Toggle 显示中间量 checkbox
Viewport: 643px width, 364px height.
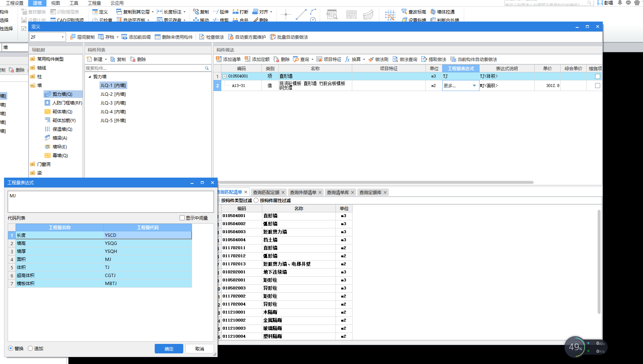pos(182,218)
